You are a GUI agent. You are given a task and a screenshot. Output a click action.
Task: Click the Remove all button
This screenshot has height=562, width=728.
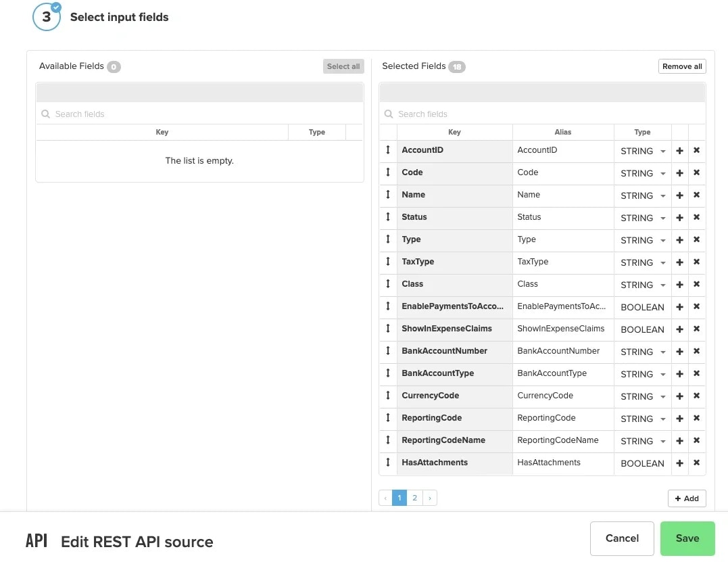[682, 66]
